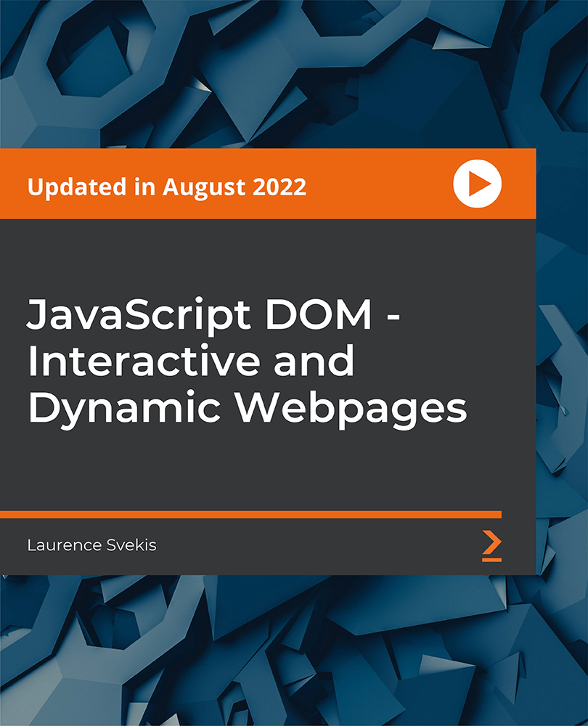Viewport: 588px width, 726px height.
Task: Click the white circle around the play symbol
Action: point(476,184)
